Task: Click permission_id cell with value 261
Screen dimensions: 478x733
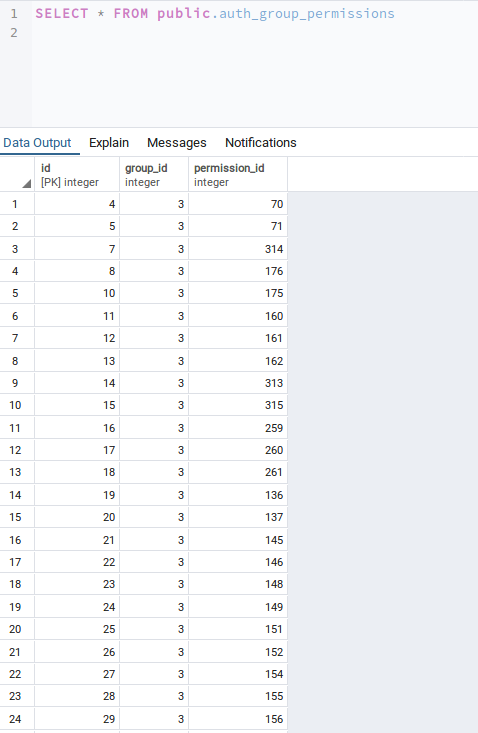Action: 238,472
